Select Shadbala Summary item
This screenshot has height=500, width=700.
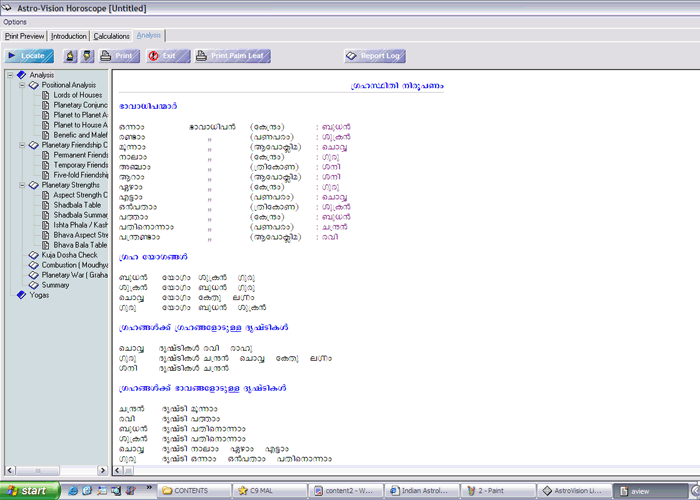coord(80,215)
